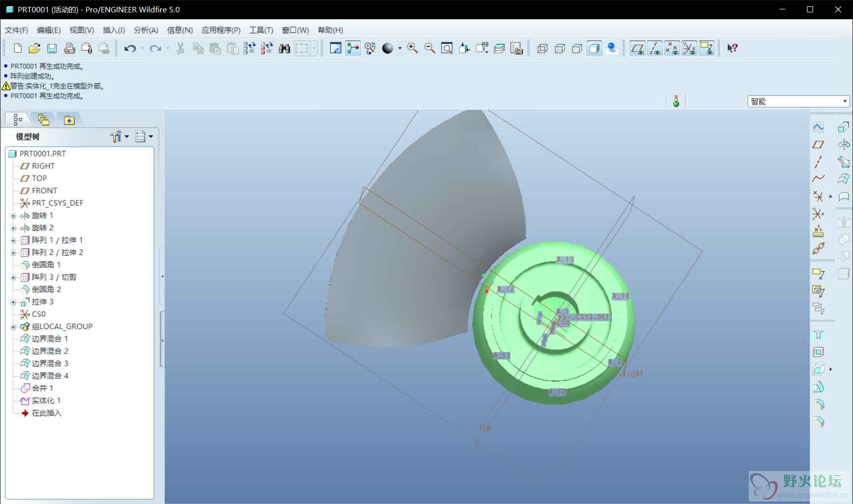
Task: Undo the last operation
Action: pos(130,48)
